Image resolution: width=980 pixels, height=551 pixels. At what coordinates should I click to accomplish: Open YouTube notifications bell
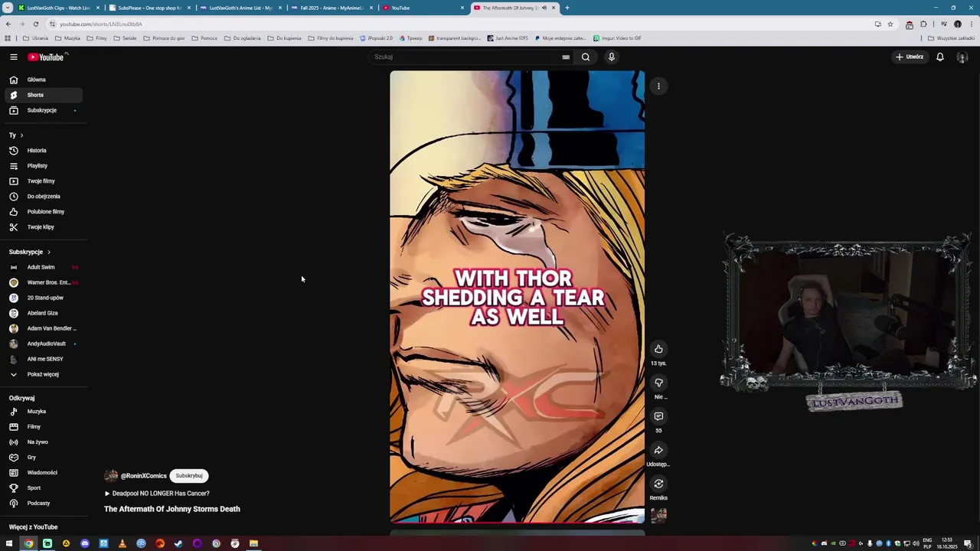(940, 57)
